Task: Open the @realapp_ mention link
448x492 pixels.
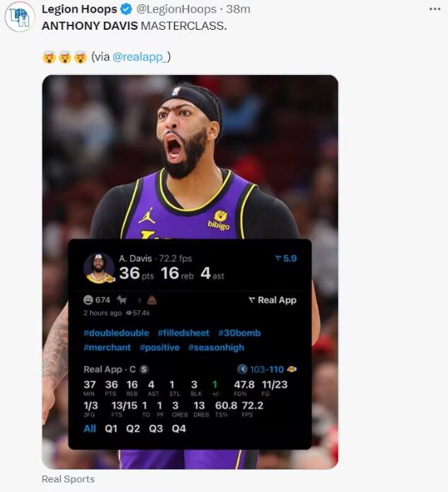Action: tap(142, 57)
